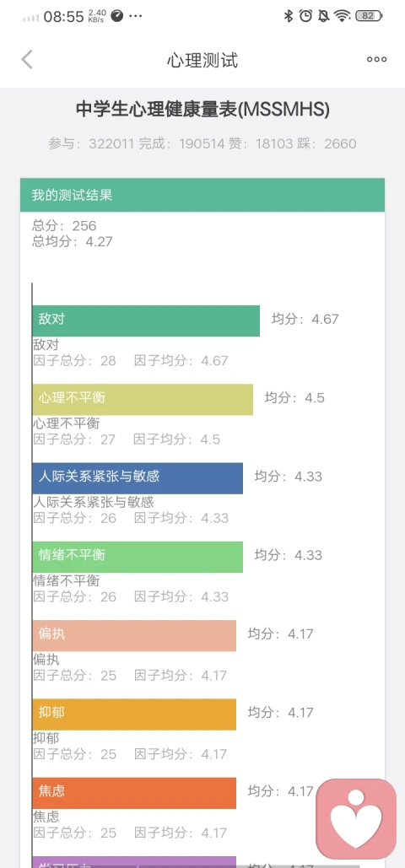This screenshot has height=868, width=405.
Task: Tap the alarm clock status icon
Action: pos(305,16)
